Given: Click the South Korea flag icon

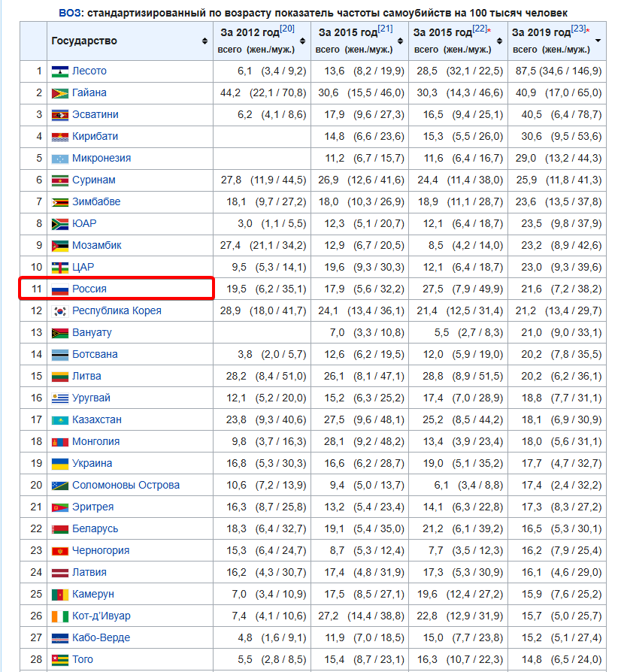Looking at the screenshot, I should click(x=59, y=311).
